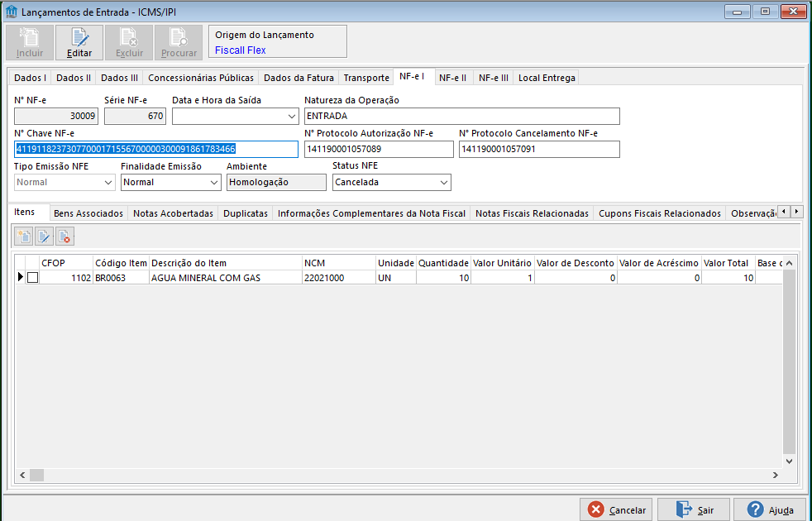The height and width of the screenshot is (521, 812).
Task: Click the N° NF-e field
Action: pyautogui.click(x=56, y=116)
